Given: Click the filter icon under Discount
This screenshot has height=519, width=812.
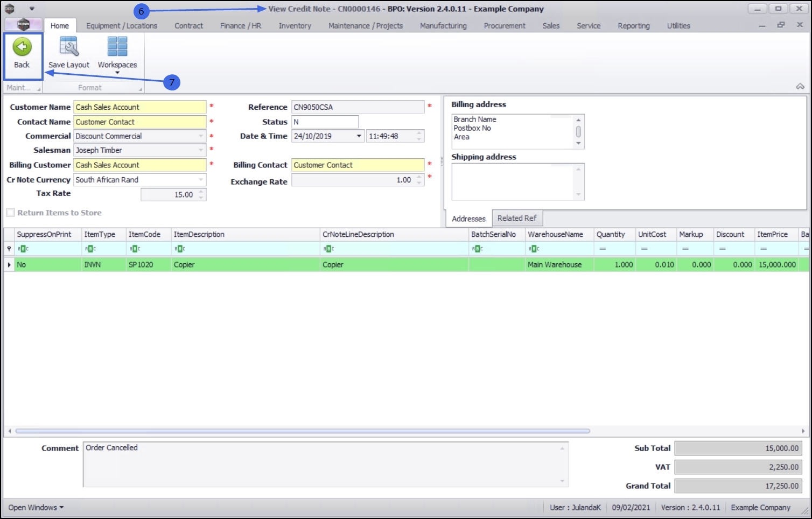Looking at the screenshot, I should [x=722, y=249].
